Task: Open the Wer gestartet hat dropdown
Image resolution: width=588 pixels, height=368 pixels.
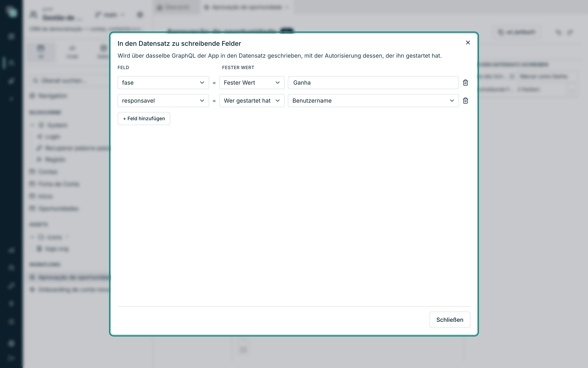Action: [x=252, y=101]
